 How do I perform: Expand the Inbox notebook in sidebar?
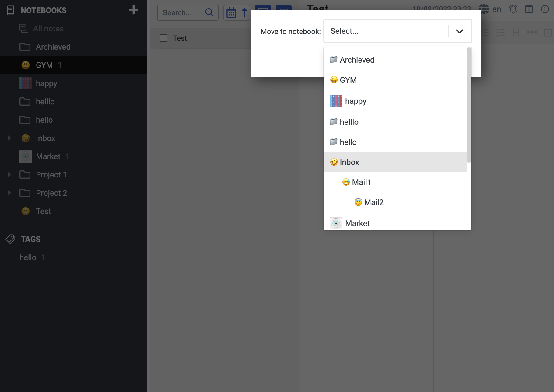[x=9, y=138]
